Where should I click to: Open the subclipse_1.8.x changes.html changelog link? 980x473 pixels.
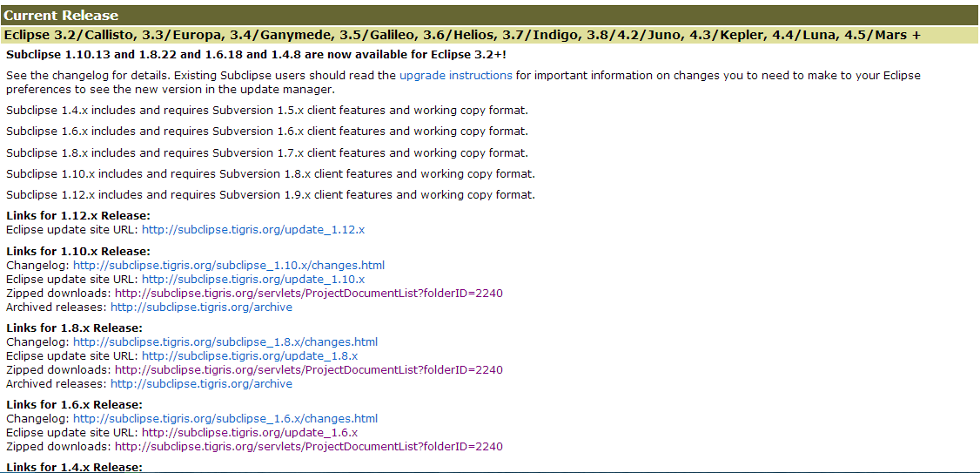coord(225,342)
